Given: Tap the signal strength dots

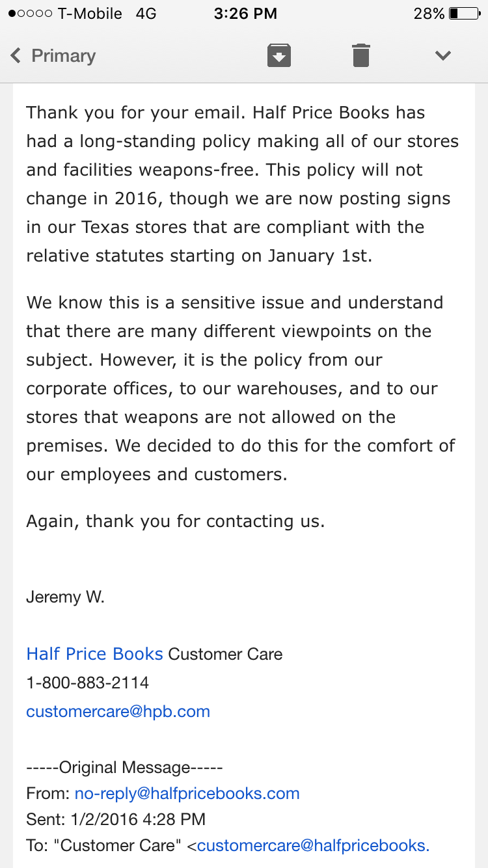Looking at the screenshot, I should [x=30, y=14].
